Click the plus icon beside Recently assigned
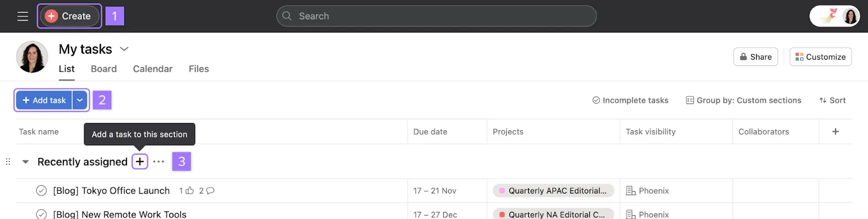 pyautogui.click(x=140, y=162)
